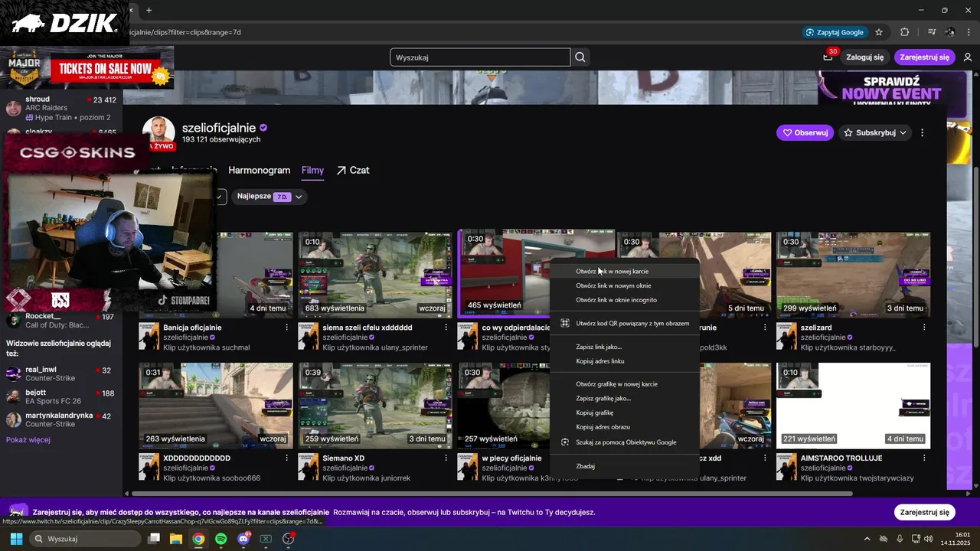Open real_inwl channel in sidebar
The height and width of the screenshot is (551, 980).
pos(61,374)
